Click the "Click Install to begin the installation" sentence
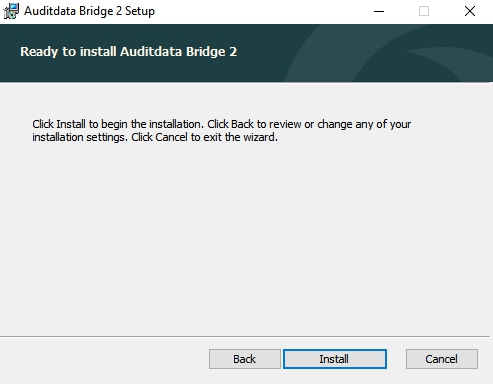Screen dimensions: 493x384 (x=118, y=124)
